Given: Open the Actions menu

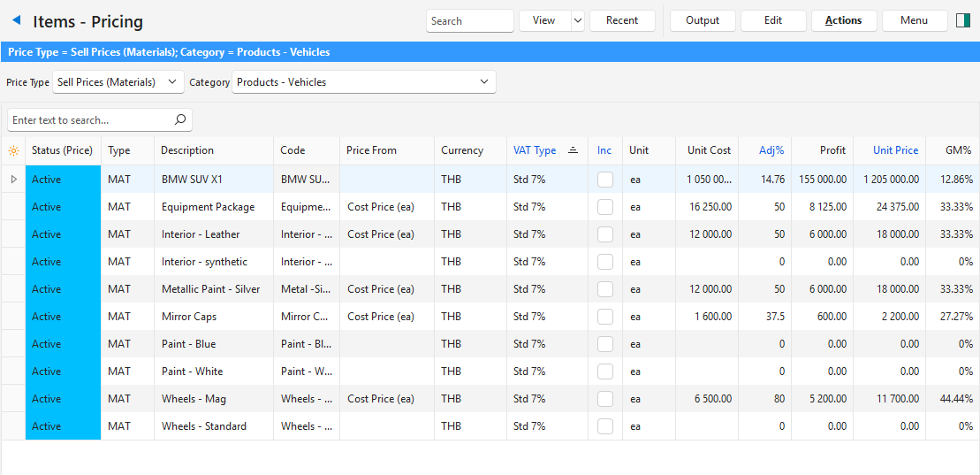Looking at the screenshot, I should click(843, 20).
